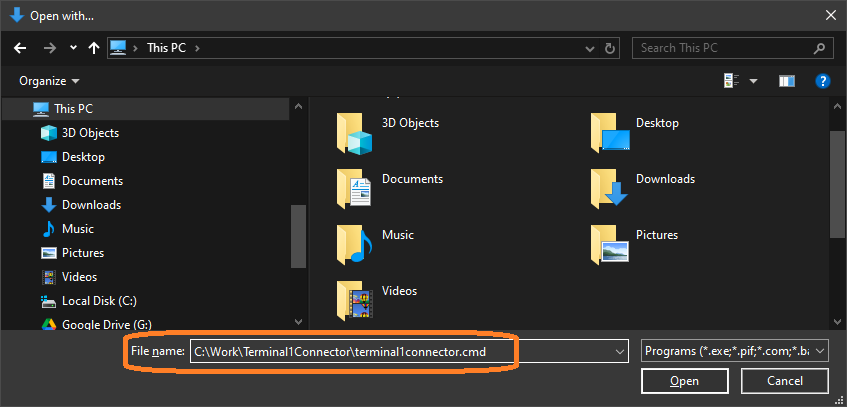Expand address bar previous locations dropdown

pos(590,48)
